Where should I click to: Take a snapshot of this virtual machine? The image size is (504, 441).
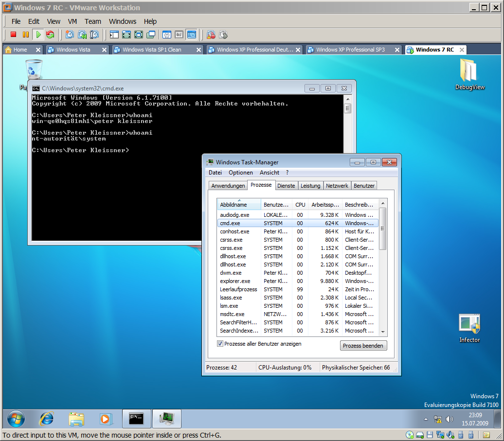[70, 35]
